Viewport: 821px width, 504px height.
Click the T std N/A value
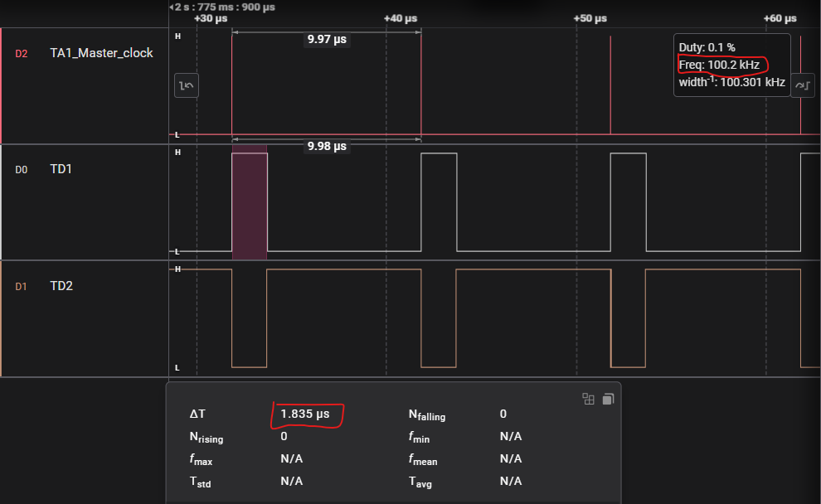coord(292,482)
